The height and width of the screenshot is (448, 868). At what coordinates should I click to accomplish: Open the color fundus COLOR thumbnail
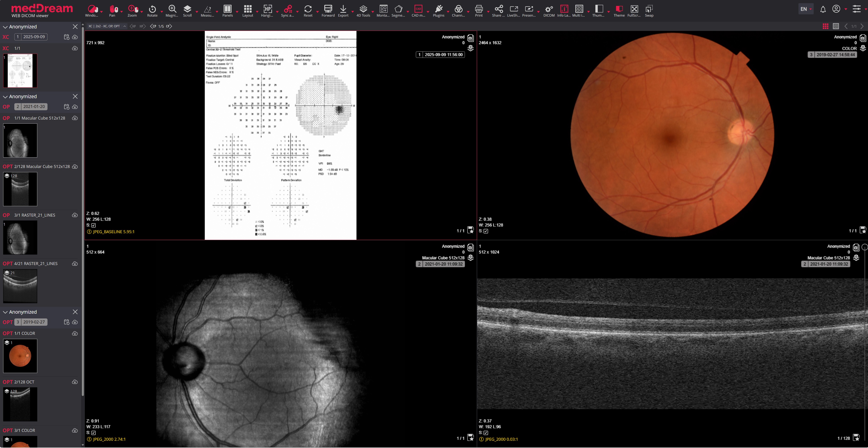(20, 356)
